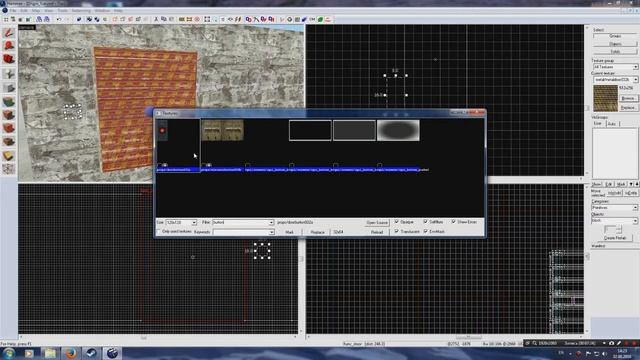
Task: Open the Size dropdown in Textures window
Action: coord(194,222)
